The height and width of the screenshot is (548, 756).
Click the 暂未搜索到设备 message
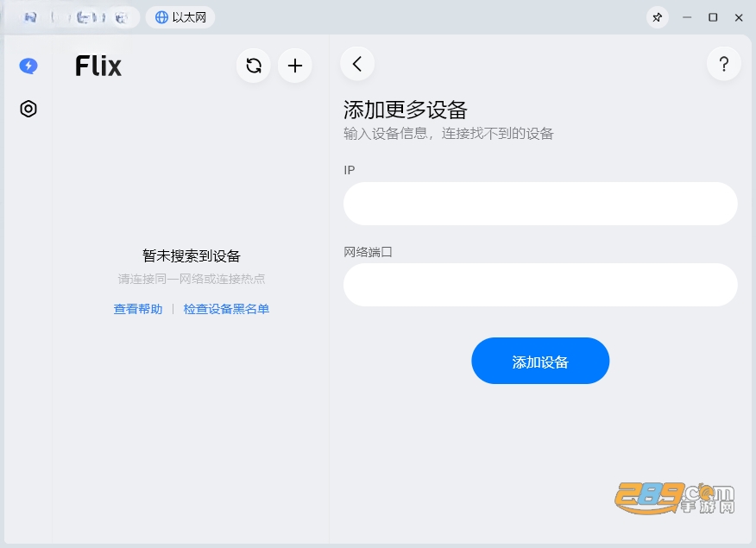192,256
